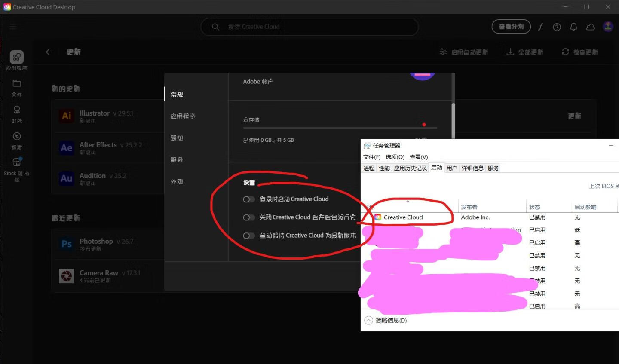Screen dimensions: 619x364
Task: Open the 查看(V) menu in Task Manager
Action: point(419,157)
